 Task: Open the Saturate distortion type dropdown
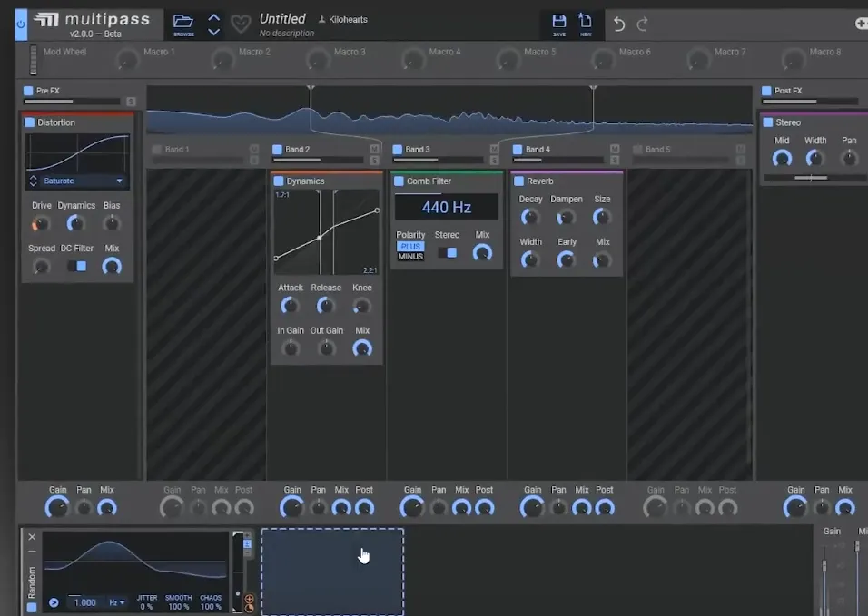(x=83, y=181)
